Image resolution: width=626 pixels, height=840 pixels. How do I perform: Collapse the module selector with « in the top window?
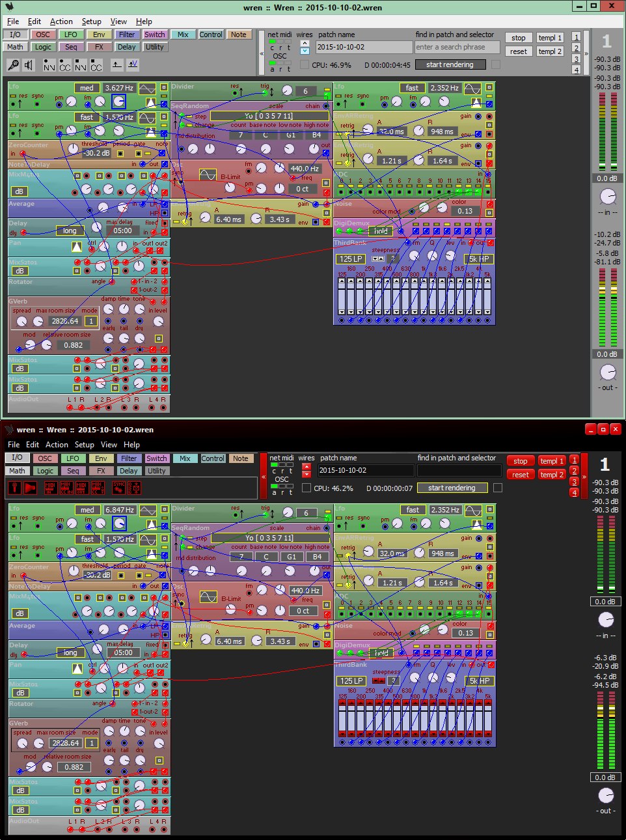tap(262, 53)
